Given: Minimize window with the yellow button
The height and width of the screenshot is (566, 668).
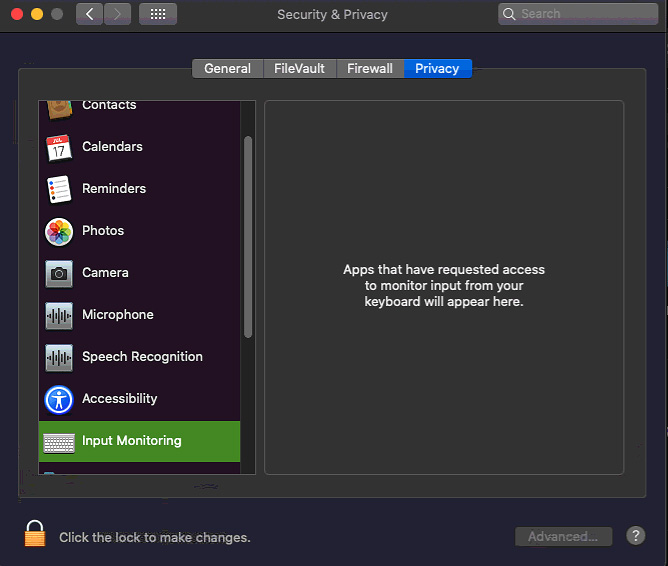Looking at the screenshot, I should tap(37, 14).
